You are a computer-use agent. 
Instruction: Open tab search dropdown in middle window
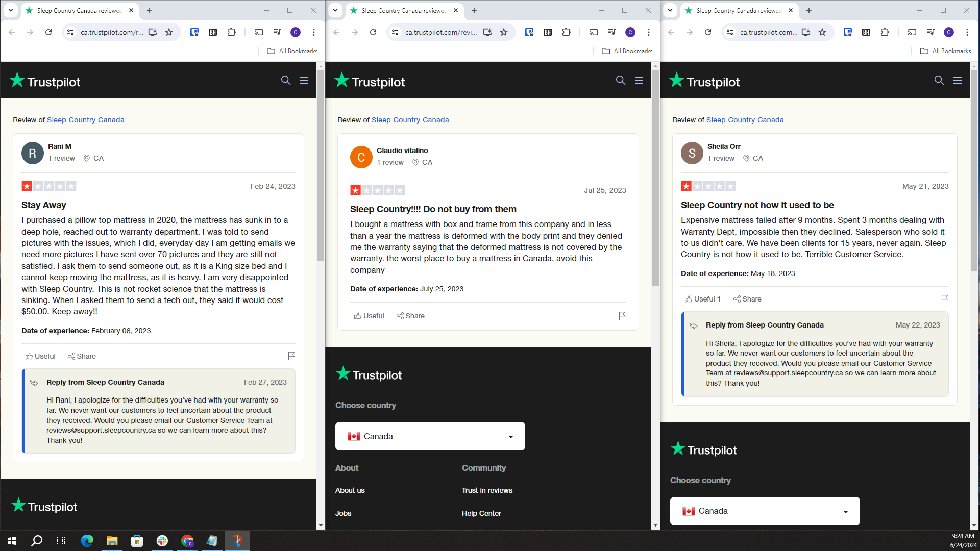pos(335,10)
